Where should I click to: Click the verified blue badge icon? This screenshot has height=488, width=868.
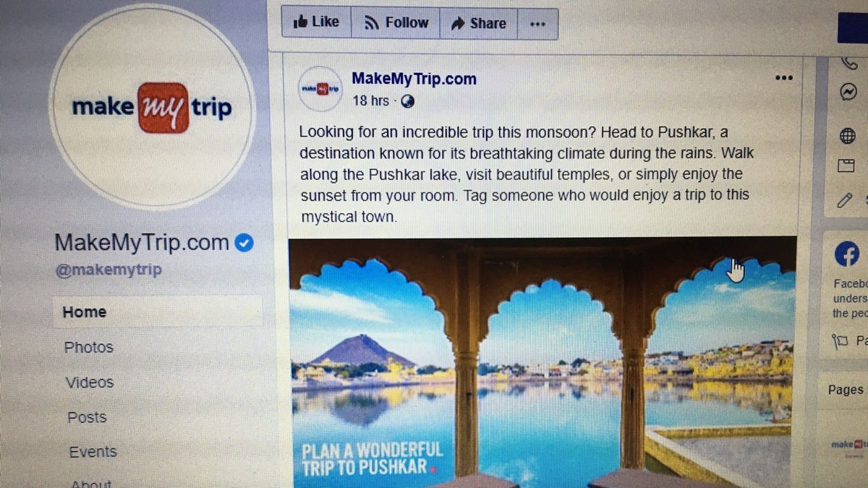pyautogui.click(x=244, y=243)
